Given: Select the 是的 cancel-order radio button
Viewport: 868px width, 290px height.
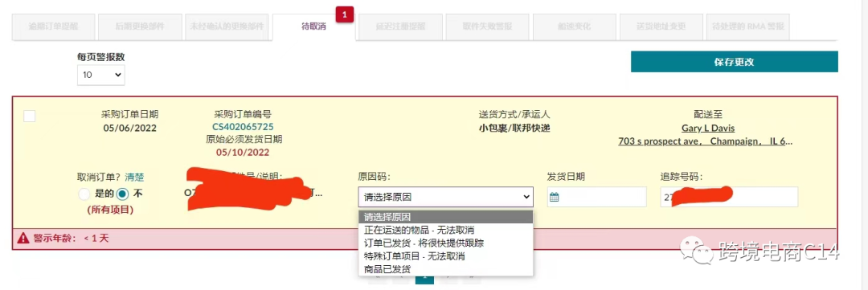Looking at the screenshot, I should [x=84, y=194].
